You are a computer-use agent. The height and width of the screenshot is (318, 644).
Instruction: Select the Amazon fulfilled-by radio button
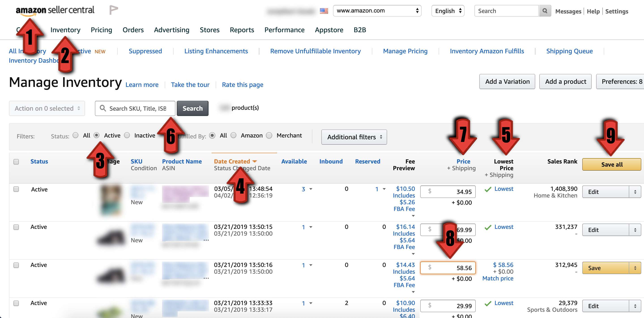pyautogui.click(x=233, y=135)
